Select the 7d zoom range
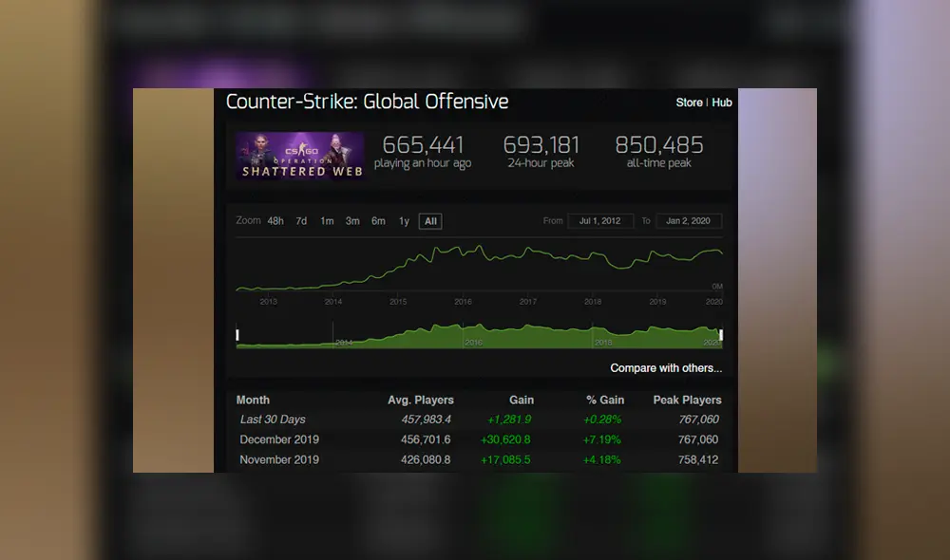950x560 pixels. click(300, 220)
